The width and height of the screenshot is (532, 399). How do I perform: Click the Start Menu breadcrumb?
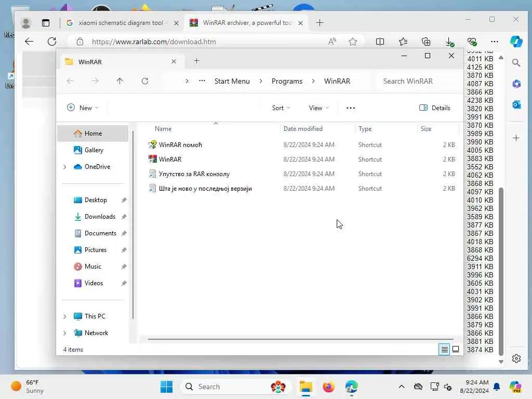pos(232,81)
